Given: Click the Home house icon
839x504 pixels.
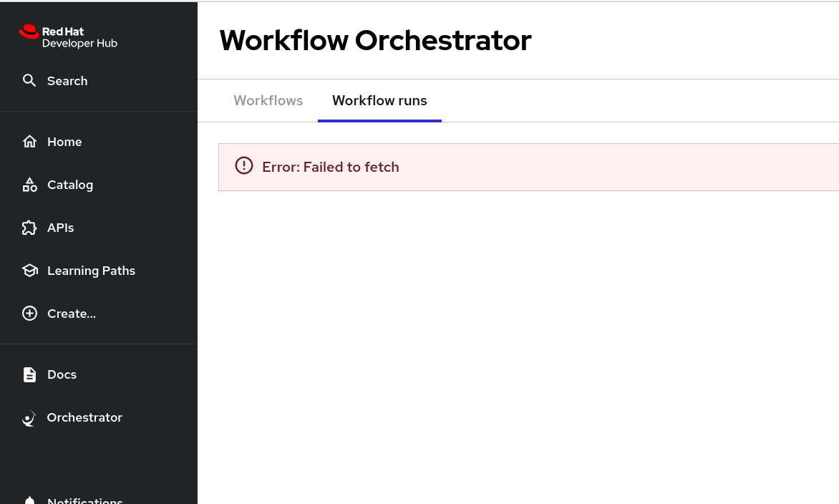Looking at the screenshot, I should (29, 142).
